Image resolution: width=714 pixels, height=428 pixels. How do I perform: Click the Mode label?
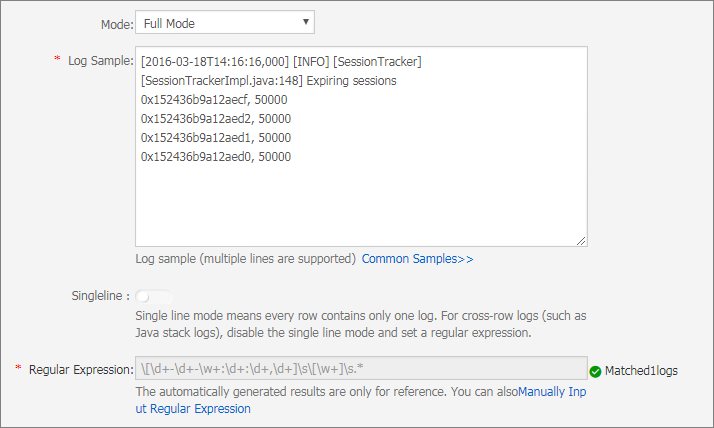pyautogui.click(x=117, y=24)
